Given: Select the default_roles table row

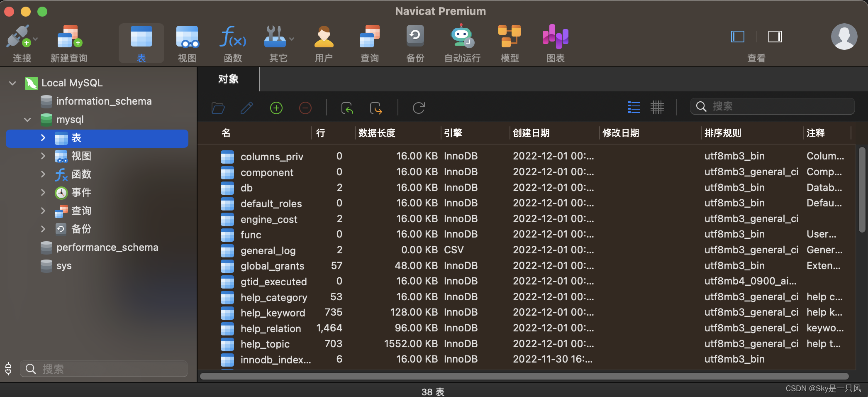Looking at the screenshot, I should [526, 203].
